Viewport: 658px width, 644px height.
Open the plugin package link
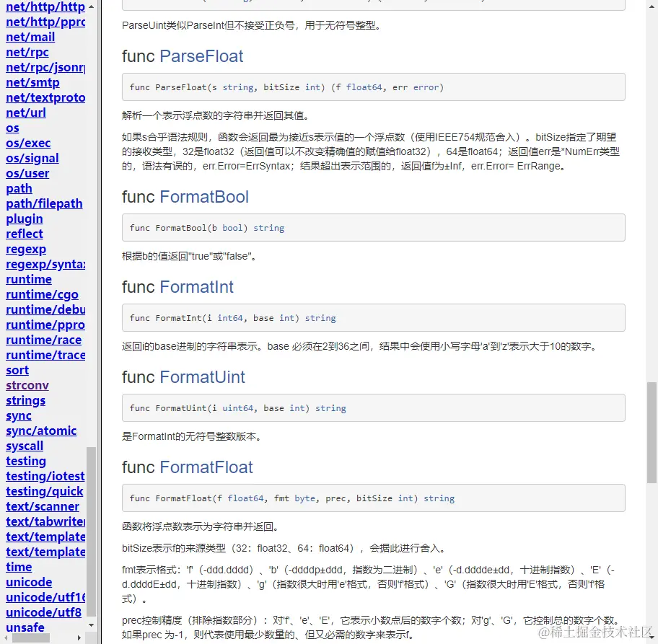[x=25, y=219]
